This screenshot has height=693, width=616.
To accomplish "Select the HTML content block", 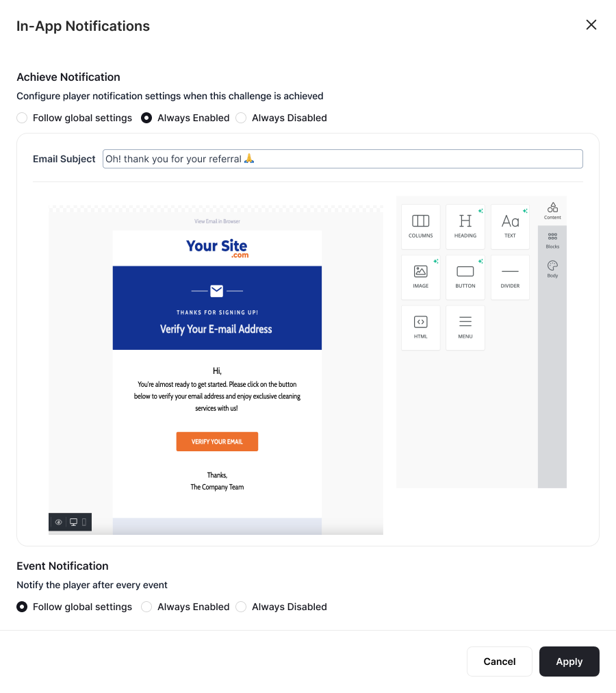I will pyautogui.click(x=420, y=327).
